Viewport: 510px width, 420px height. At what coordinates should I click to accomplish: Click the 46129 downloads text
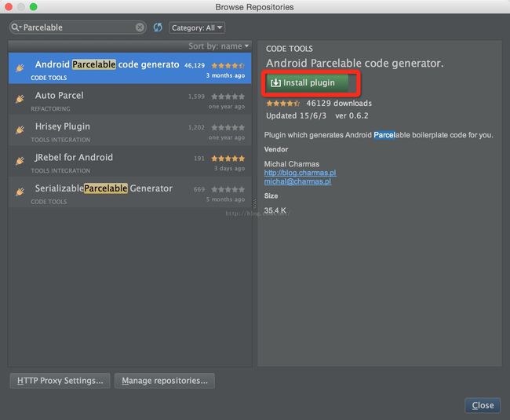[339, 104]
